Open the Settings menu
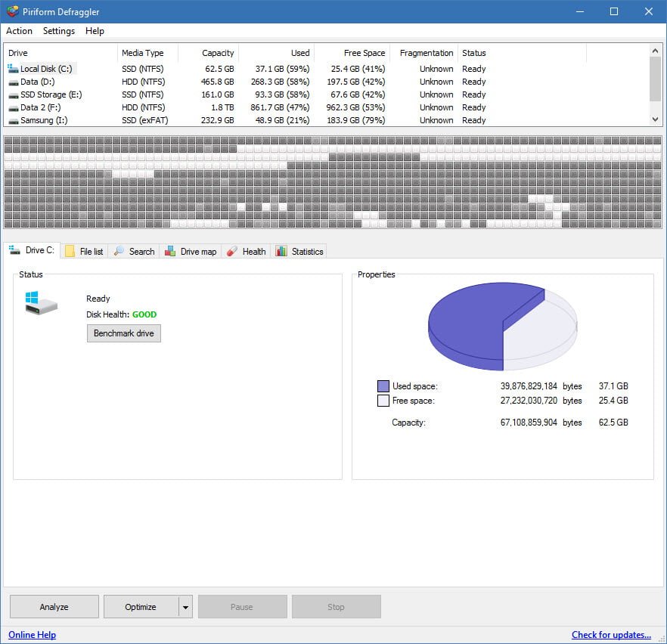This screenshot has height=644, width=667. pyautogui.click(x=59, y=31)
